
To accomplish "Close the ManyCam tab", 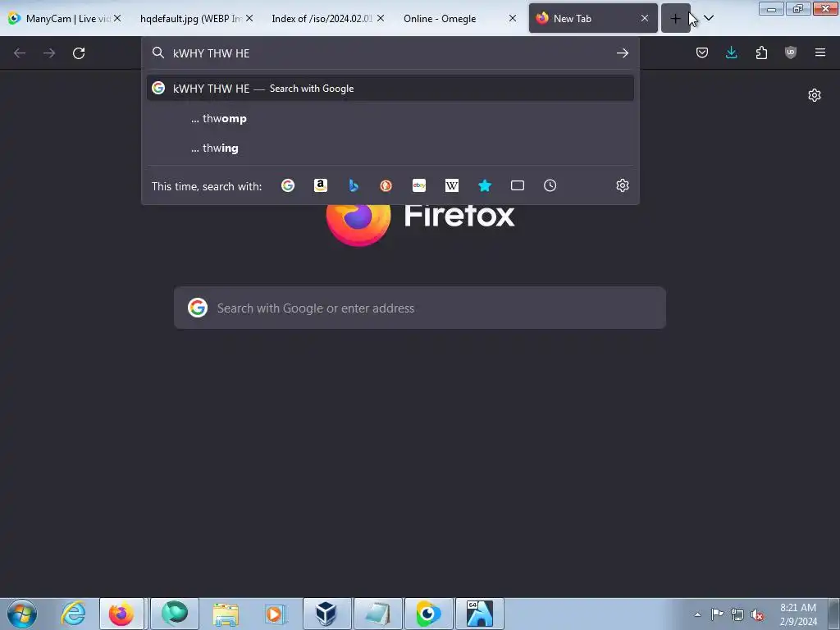I will coord(117,18).
